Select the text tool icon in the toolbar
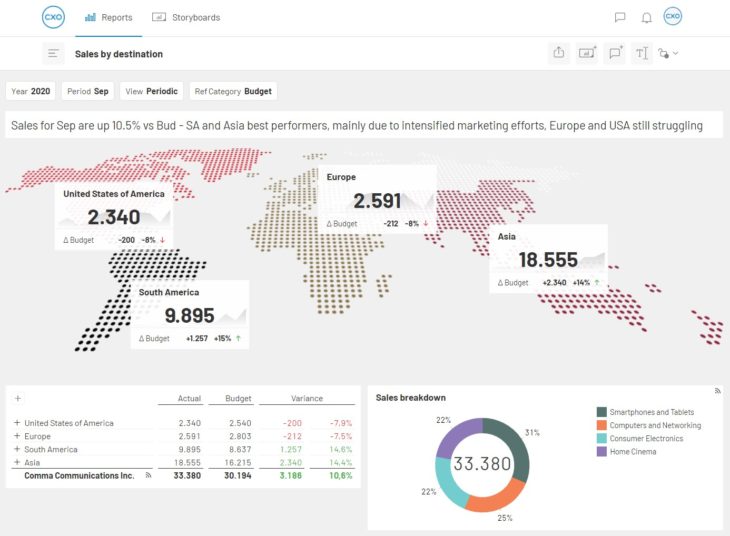This screenshot has width=730, height=536. [x=642, y=53]
